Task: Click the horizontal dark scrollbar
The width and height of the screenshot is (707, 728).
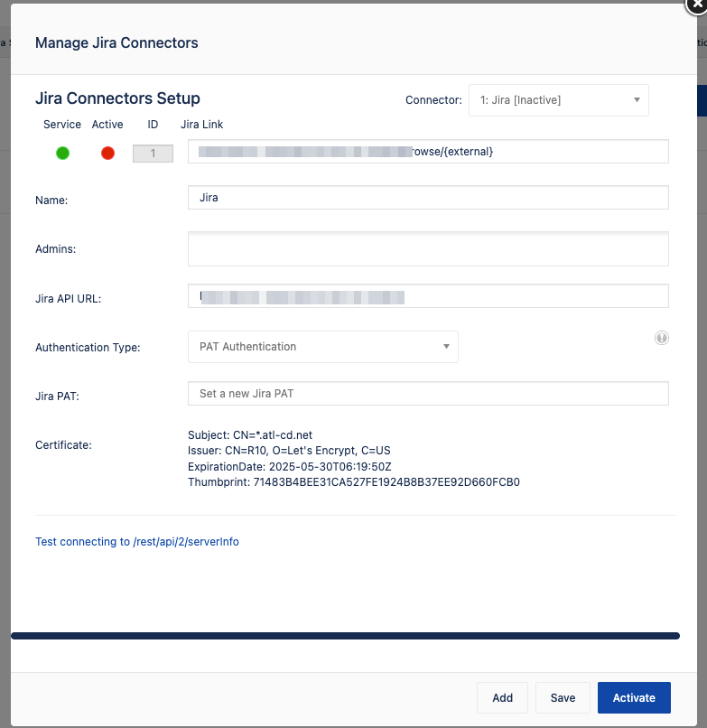Action: (x=346, y=636)
